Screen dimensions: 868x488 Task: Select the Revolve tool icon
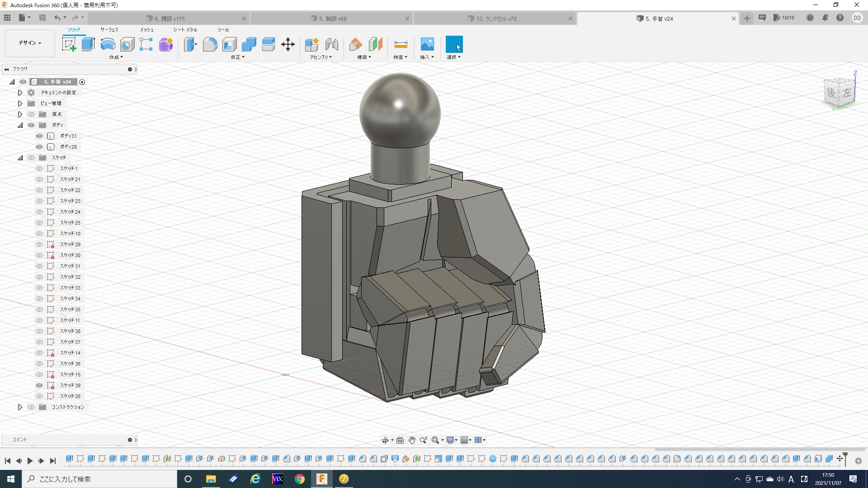tap(108, 44)
